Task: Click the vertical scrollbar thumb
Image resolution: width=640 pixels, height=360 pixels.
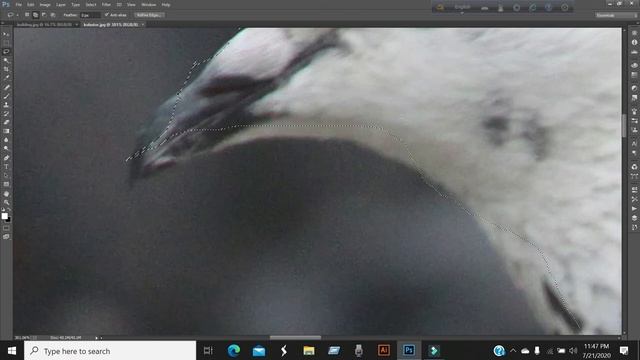Action: pyautogui.click(x=624, y=126)
